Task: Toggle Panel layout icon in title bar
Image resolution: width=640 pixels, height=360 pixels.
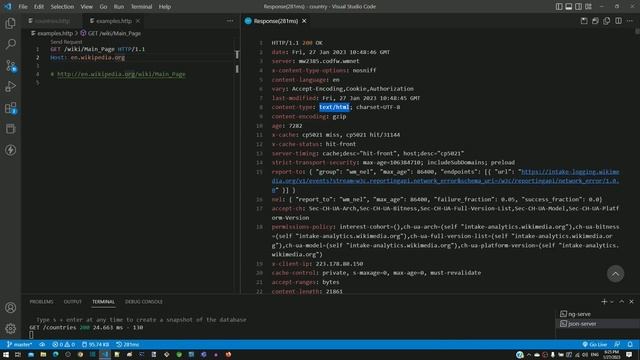Action: coord(569,7)
